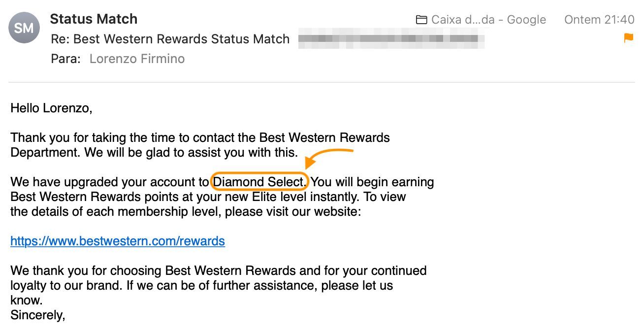Click the Re: Best Western Rewards subject
This screenshot has width=644, height=335.
click(x=170, y=39)
